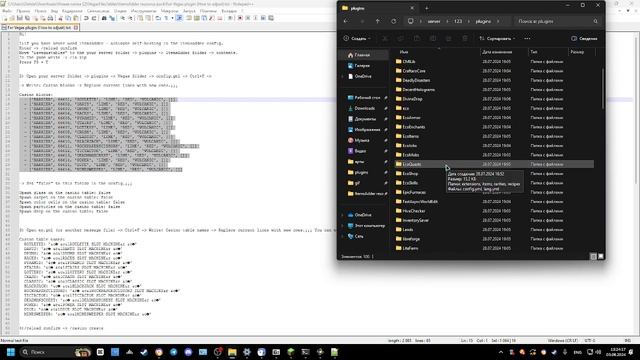
Task: Select Network (Сеть) in sidebar
Action: pyautogui.click(x=356, y=236)
